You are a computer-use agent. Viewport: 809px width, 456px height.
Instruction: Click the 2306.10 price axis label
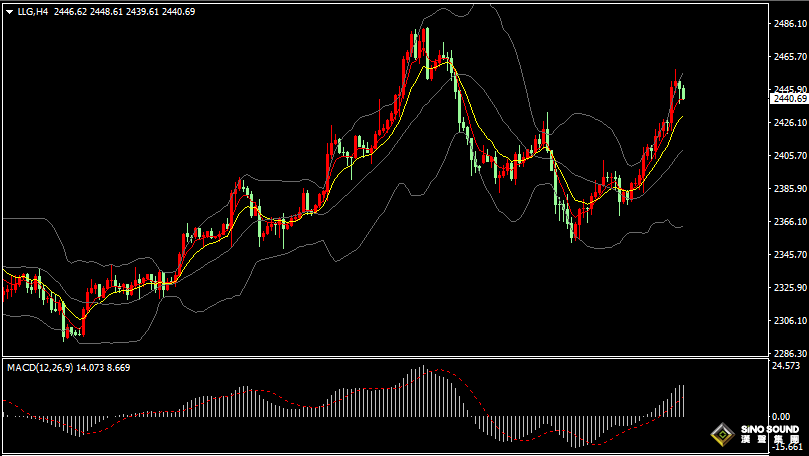(x=789, y=321)
